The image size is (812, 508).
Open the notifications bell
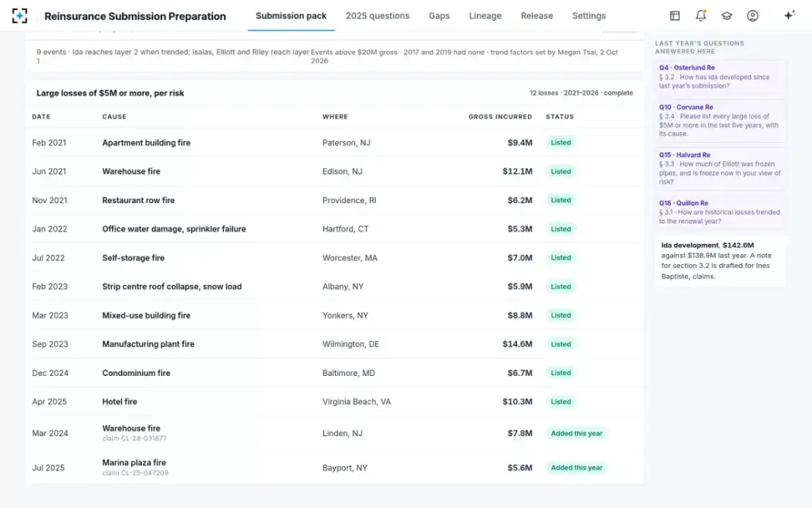tap(700, 16)
